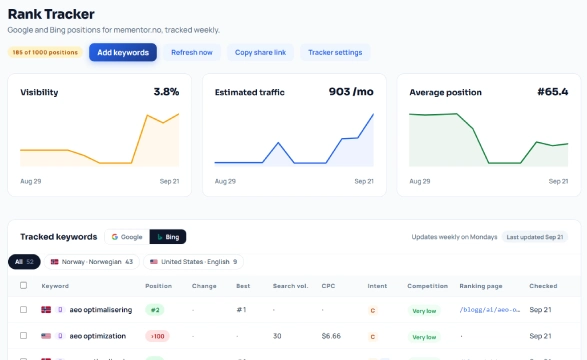
Task: Sort by the Position column header
Action: coord(158,286)
